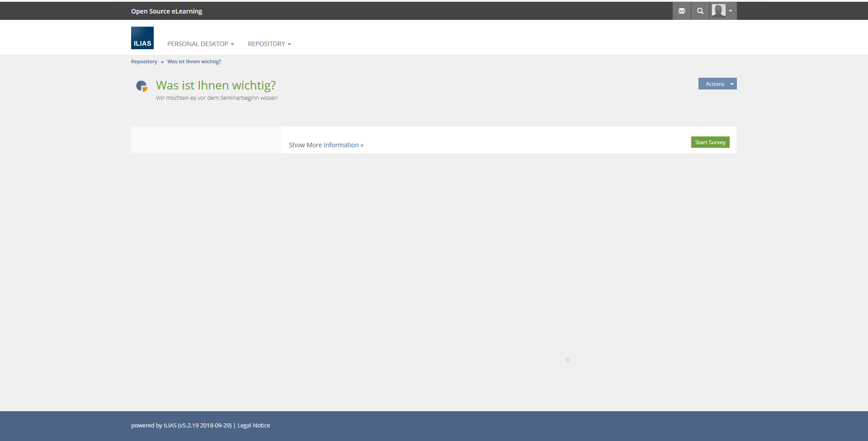Open the Actions dropdown
The width and height of the screenshot is (868, 441).
point(717,84)
